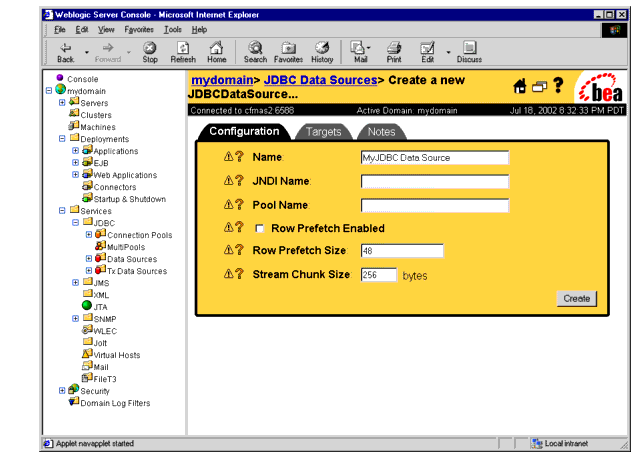Select the Console node in tree
The image size is (634, 470).
[82, 79]
